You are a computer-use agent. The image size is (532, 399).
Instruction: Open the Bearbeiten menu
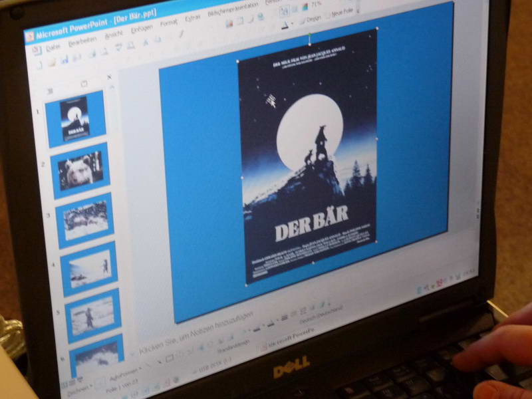click(x=82, y=41)
